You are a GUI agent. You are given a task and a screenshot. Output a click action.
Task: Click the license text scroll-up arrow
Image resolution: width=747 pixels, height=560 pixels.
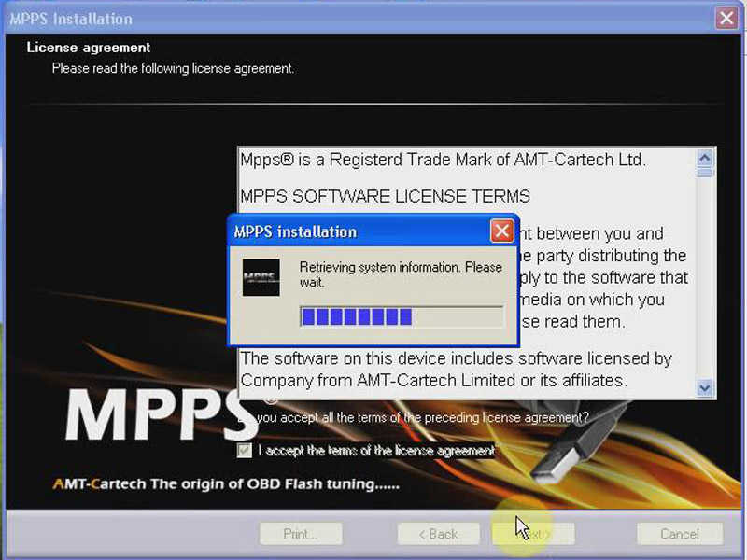705,157
